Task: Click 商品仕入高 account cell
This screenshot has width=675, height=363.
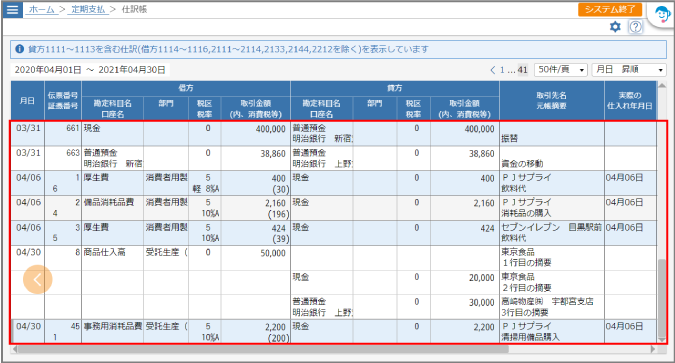Action: [113, 258]
